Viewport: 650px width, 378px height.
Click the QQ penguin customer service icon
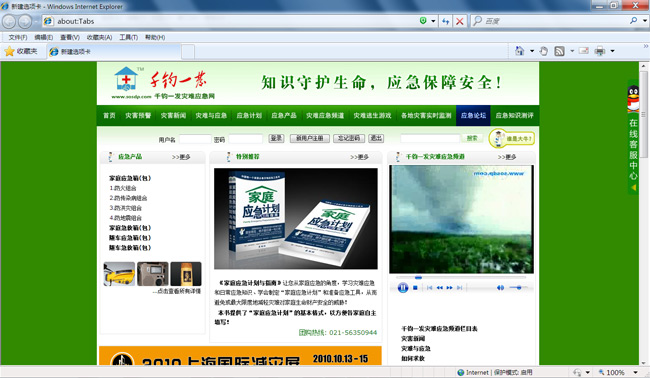[x=633, y=99]
